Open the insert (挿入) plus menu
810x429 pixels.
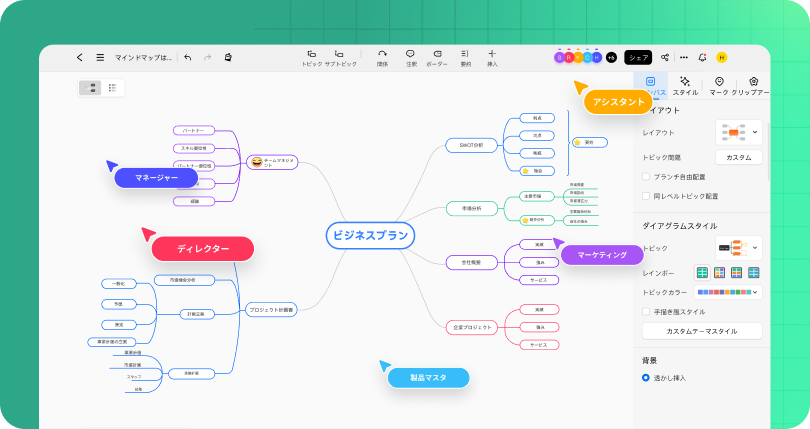[491, 57]
